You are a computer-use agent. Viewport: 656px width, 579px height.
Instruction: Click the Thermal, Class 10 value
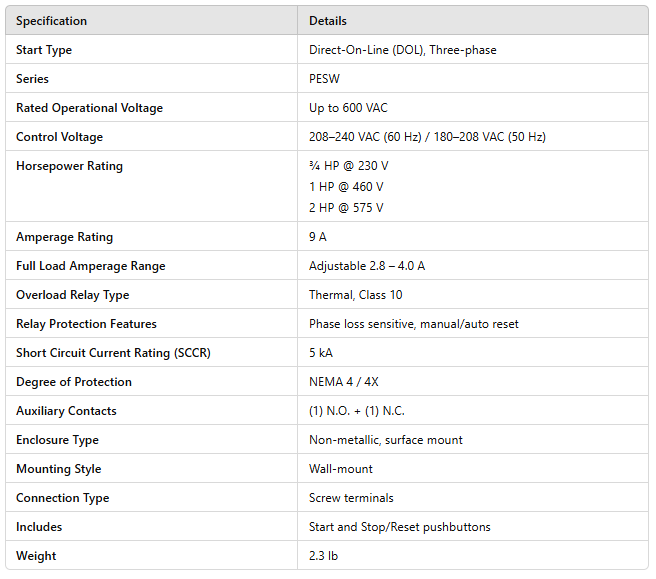click(x=355, y=295)
